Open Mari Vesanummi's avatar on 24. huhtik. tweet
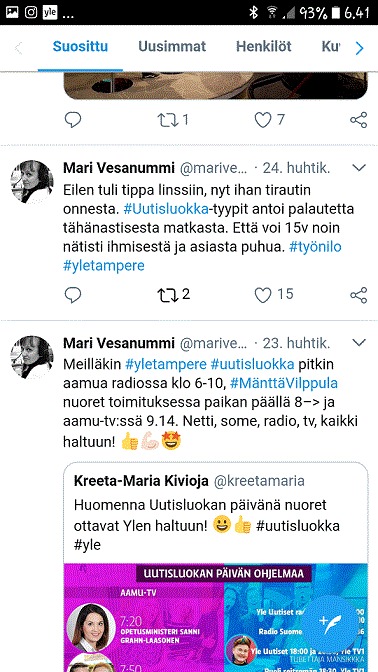Image resolution: width=378 pixels, height=672 pixels. pos(32,182)
